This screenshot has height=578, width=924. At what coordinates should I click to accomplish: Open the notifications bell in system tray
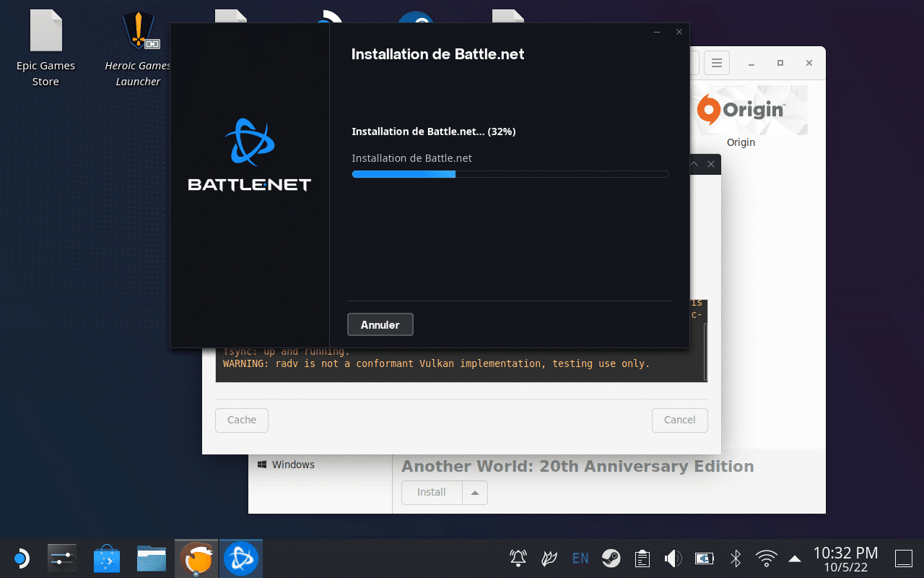(x=518, y=558)
